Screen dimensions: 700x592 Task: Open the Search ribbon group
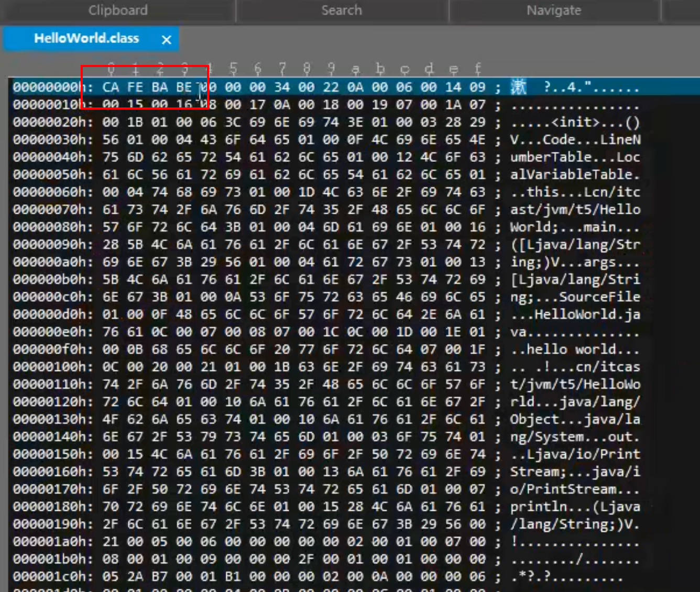coord(342,10)
